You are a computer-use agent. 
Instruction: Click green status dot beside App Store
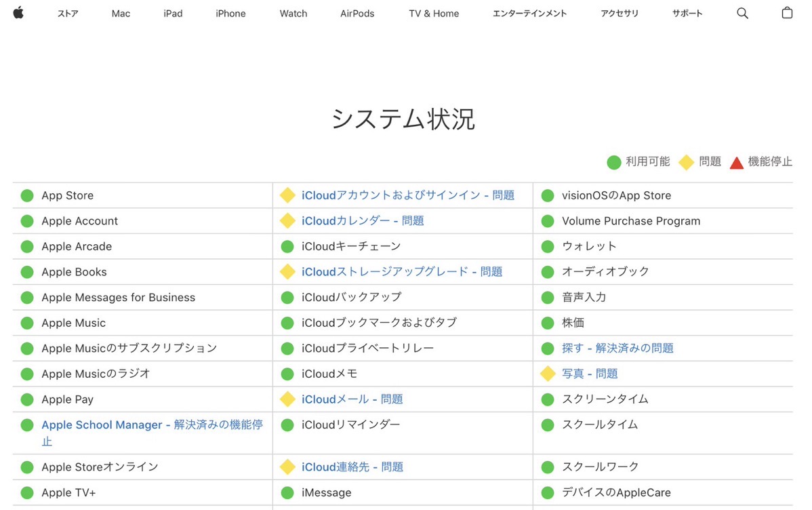27,195
